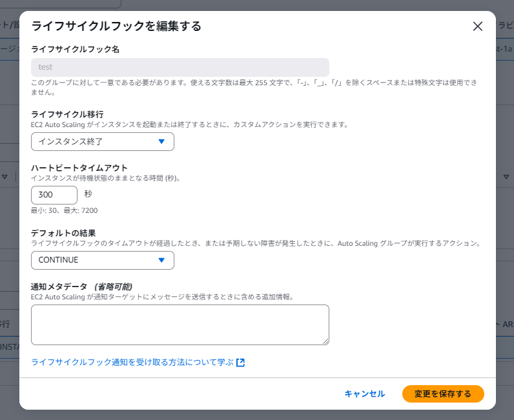Click the dialog title ライフサイクルフックを編集する
This screenshot has width=514, height=420.
click(x=116, y=26)
